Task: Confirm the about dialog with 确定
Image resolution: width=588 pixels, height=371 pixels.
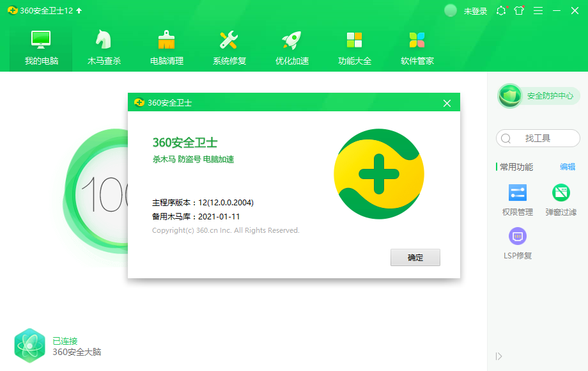Action: [415, 257]
